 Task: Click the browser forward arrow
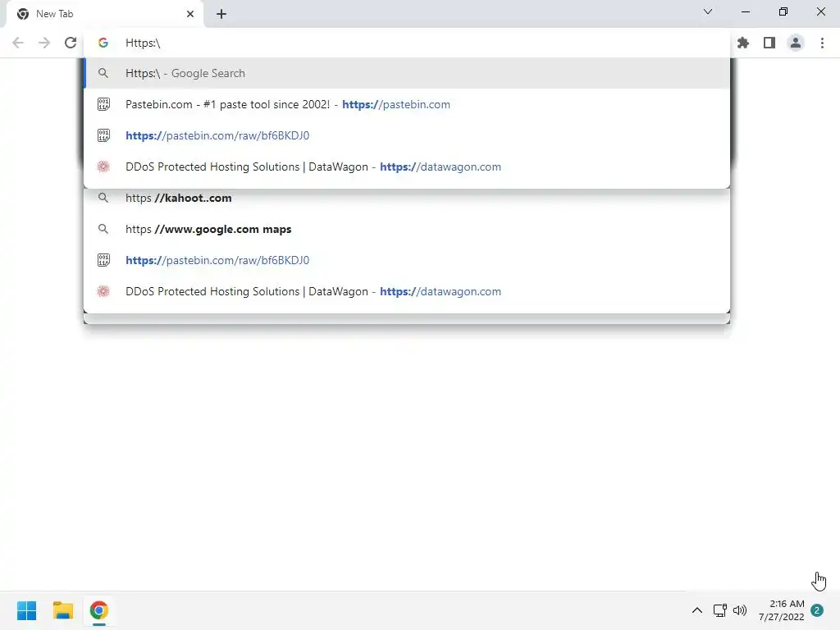(x=44, y=43)
